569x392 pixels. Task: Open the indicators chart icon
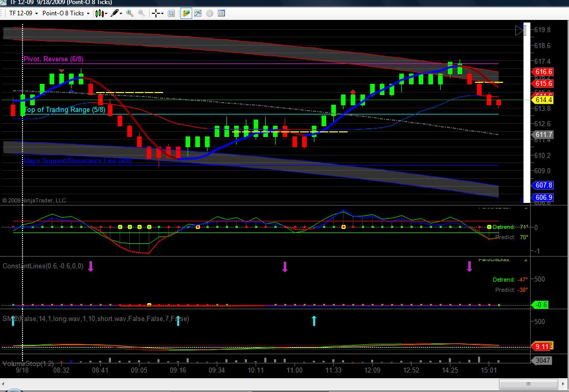[198, 13]
